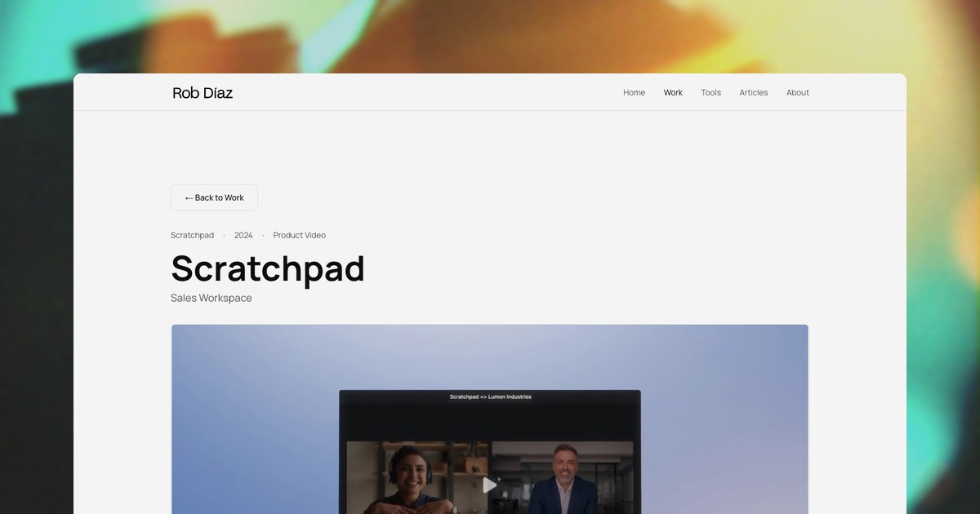Play the Scratchpad product video
This screenshot has width=980, height=514.
click(489, 485)
